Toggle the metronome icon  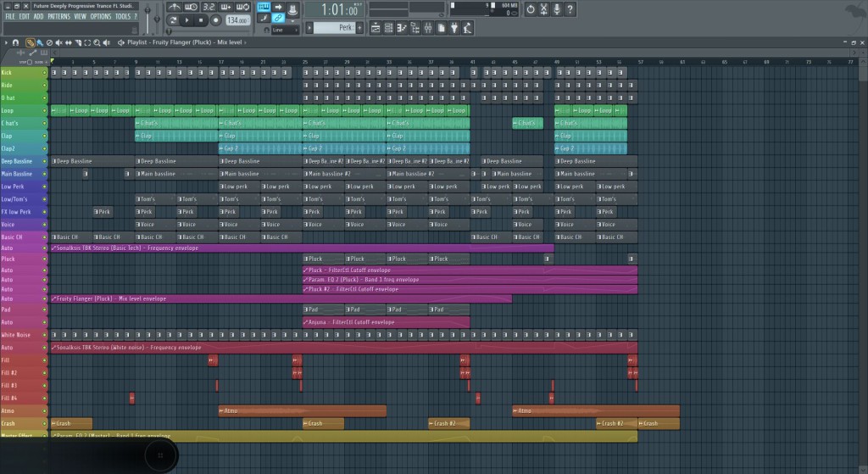point(174,7)
